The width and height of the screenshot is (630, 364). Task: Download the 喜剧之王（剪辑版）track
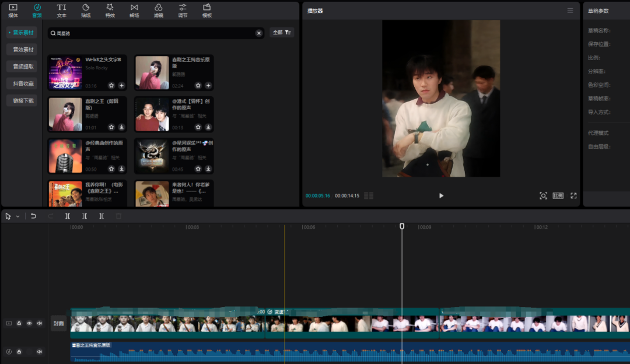[121, 127]
